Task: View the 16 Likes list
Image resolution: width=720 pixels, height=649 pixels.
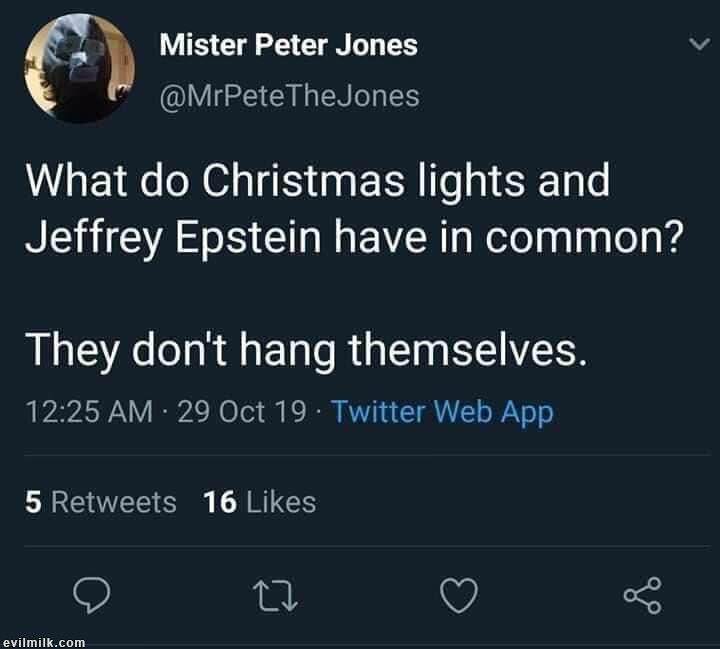Action: pyautogui.click(x=259, y=502)
